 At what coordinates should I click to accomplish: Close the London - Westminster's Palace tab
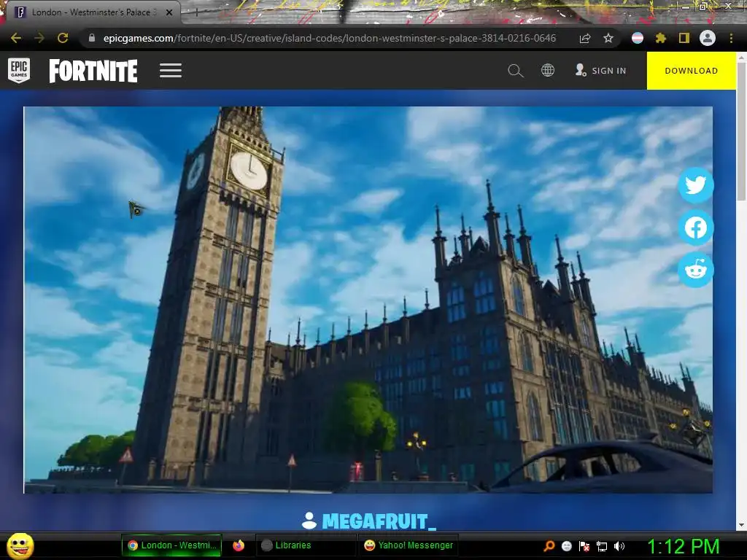169,12
